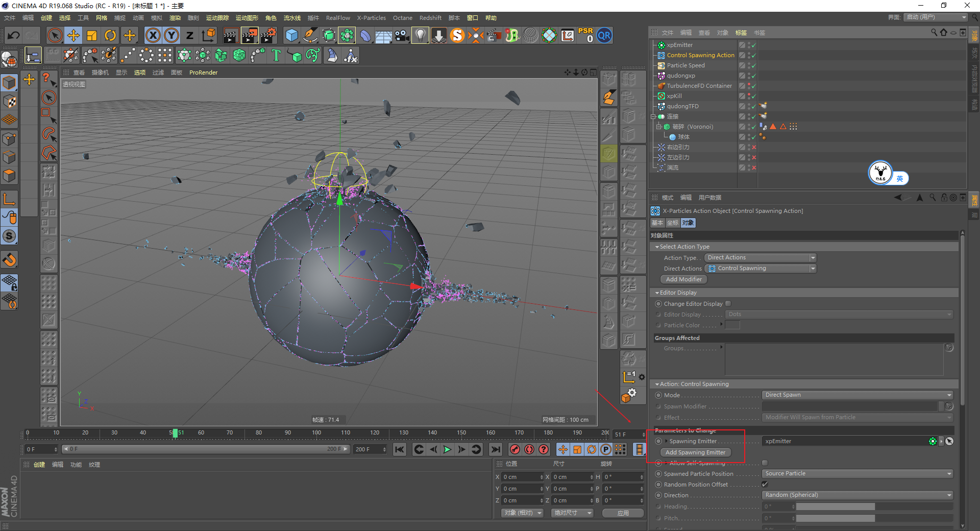The width and height of the screenshot is (980, 531).
Task: Open Spawned Particle Position dropdown
Action: [x=857, y=474]
